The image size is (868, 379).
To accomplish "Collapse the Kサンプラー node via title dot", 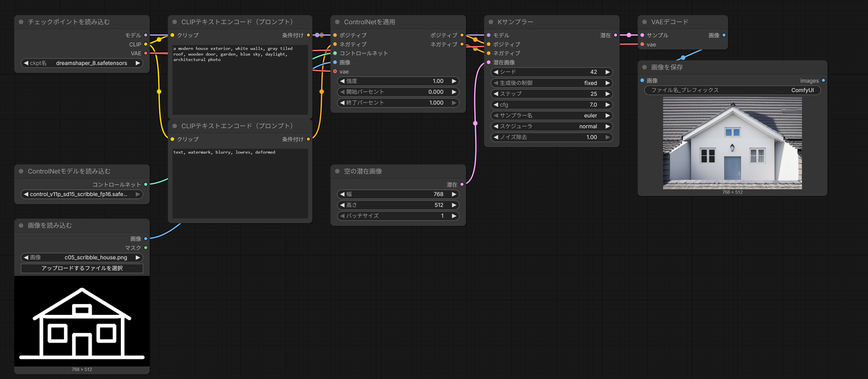I will (491, 22).
